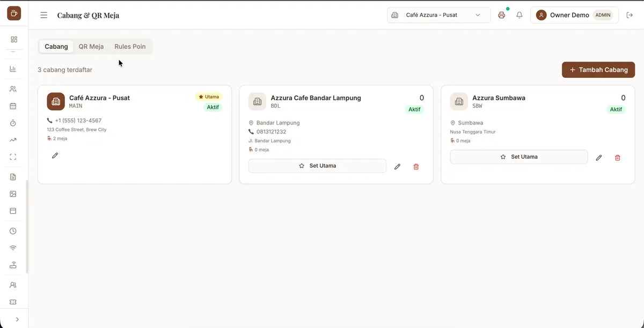Image resolution: width=644 pixels, height=328 pixels.
Task: Delete the Azzura Cafe Bandar Lampung branch
Action: (416, 167)
